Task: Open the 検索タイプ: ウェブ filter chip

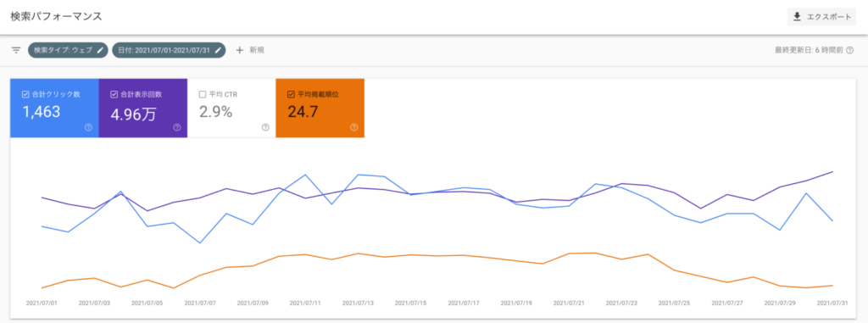Action: point(68,50)
